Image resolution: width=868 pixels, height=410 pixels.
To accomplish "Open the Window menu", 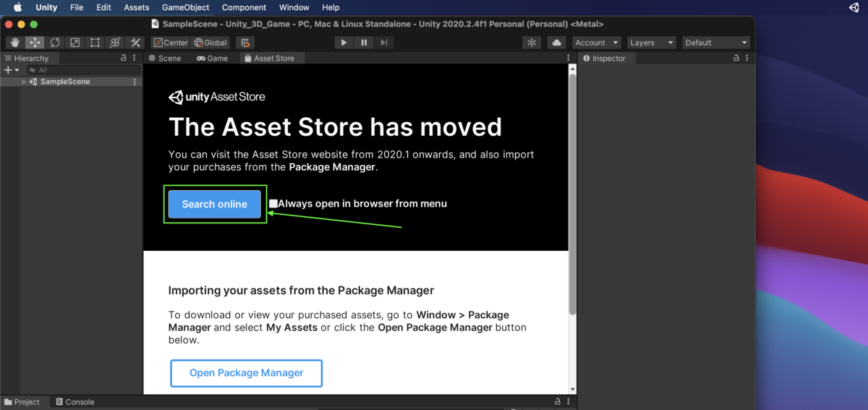I will click(294, 7).
